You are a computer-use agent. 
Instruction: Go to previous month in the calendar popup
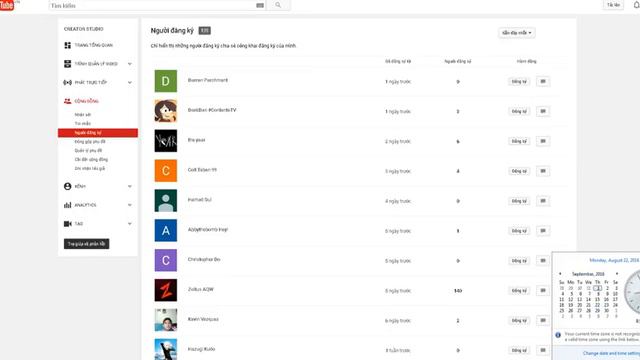click(560, 274)
